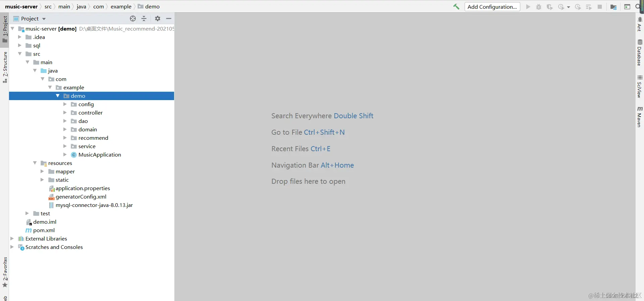
Task: Select the recommend package
Action: point(93,138)
